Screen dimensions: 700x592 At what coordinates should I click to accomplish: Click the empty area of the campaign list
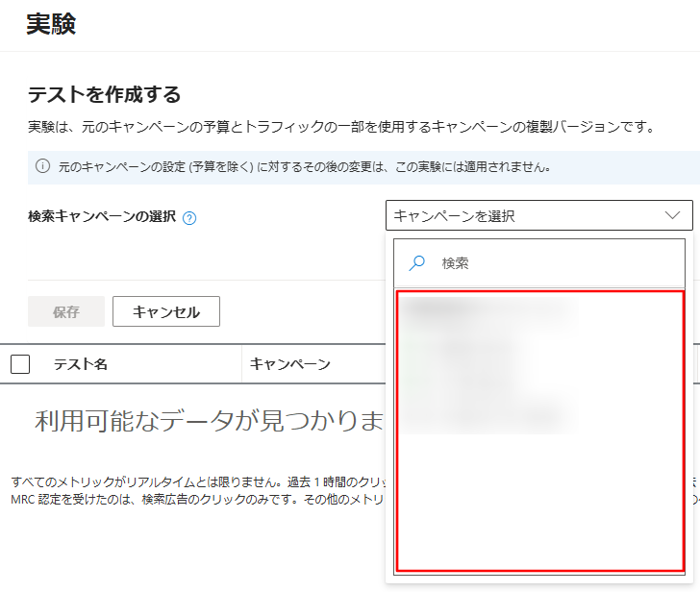click(538, 505)
